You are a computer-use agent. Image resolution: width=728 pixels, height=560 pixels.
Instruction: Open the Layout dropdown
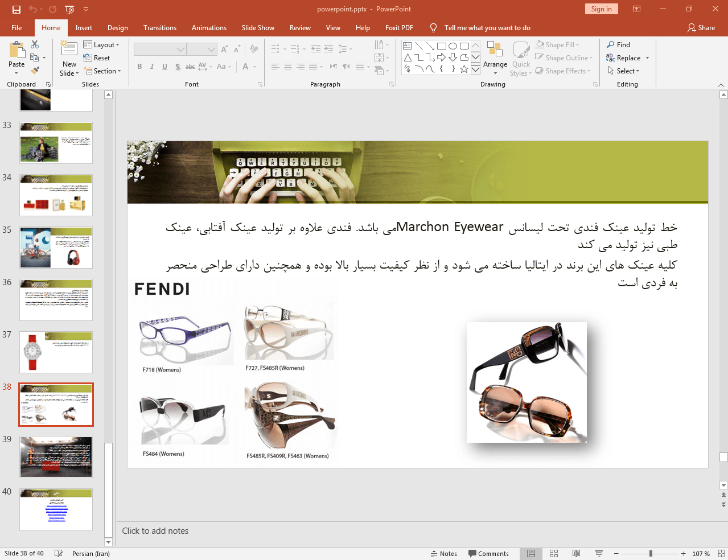coord(101,45)
